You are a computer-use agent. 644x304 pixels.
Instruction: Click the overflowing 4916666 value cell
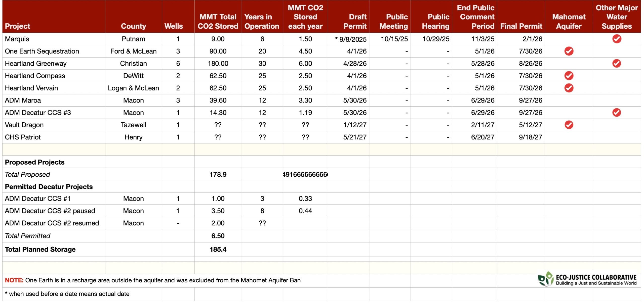[305, 174]
